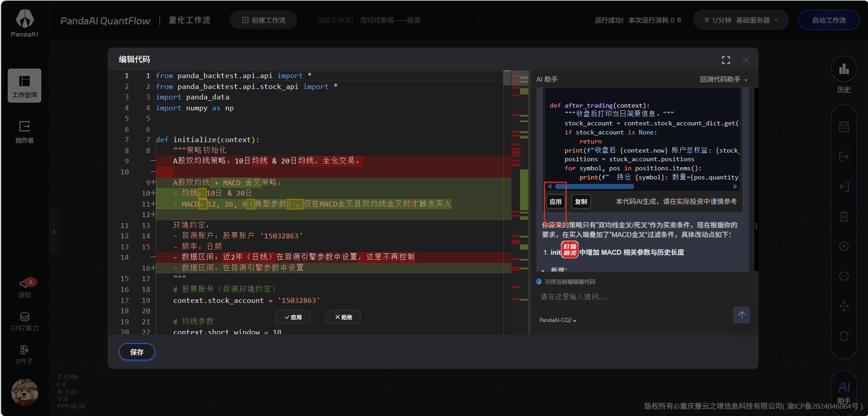The image size is (868, 416).
Task: Click the code editor vertical scrollbar thumb
Action: [507, 78]
